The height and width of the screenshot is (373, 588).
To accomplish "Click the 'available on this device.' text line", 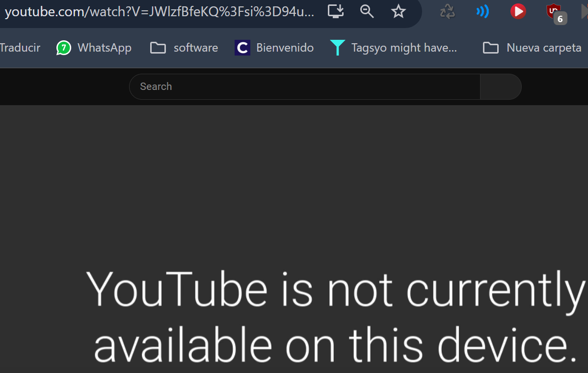I will [x=335, y=345].
